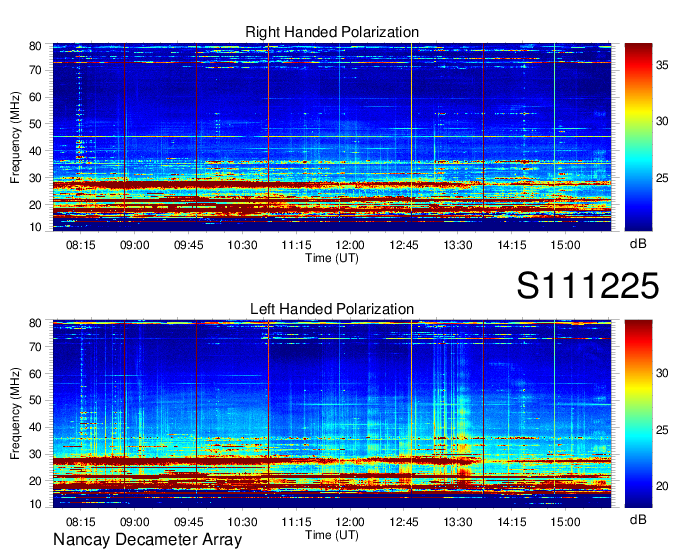Click the "Nancay Decameter Array" caption
The image size is (680, 552).
click(x=147, y=540)
